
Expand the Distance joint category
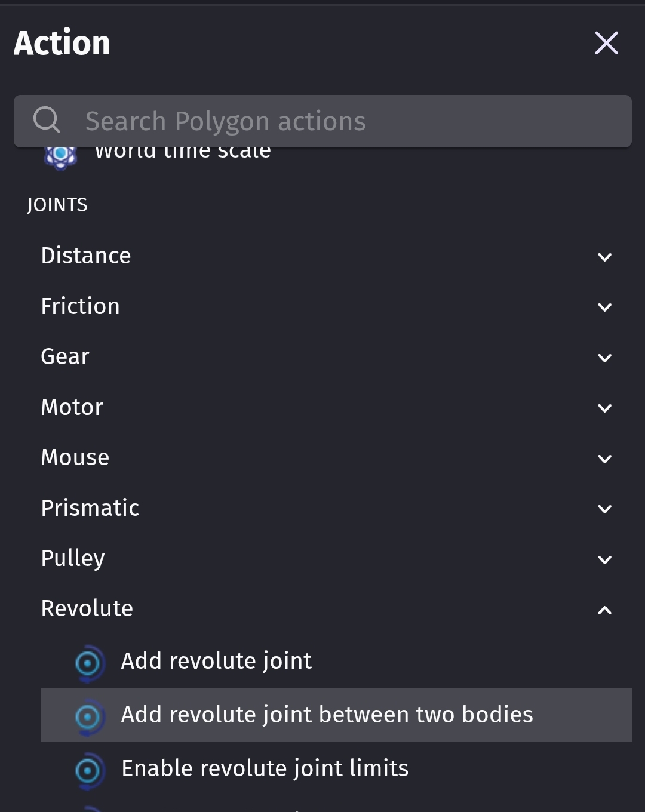[x=604, y=257]
